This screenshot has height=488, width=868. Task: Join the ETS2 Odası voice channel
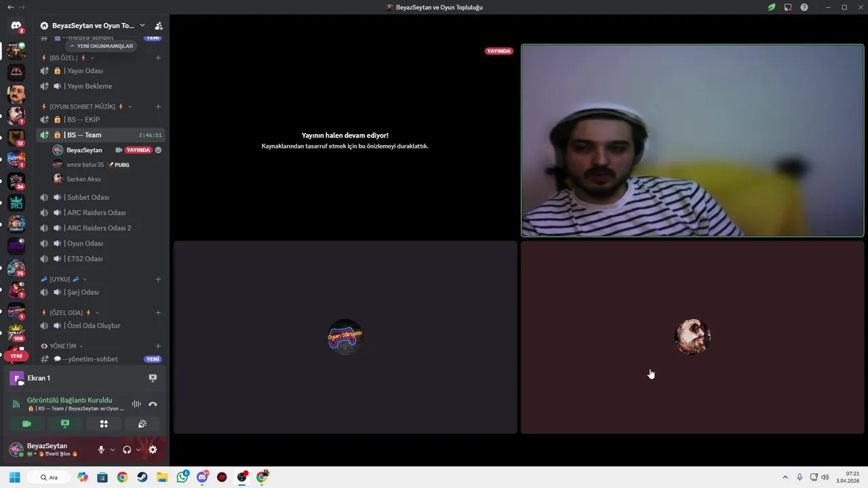point(100,259)
